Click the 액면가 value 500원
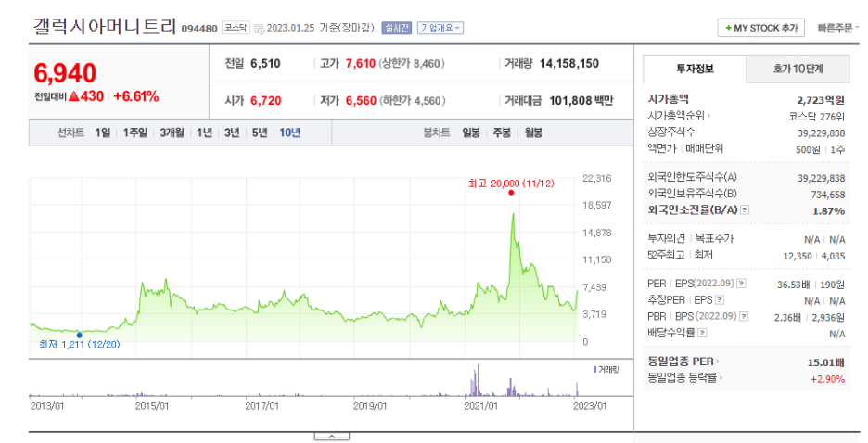This screenshot has height=443, width=868. (808, 149)
